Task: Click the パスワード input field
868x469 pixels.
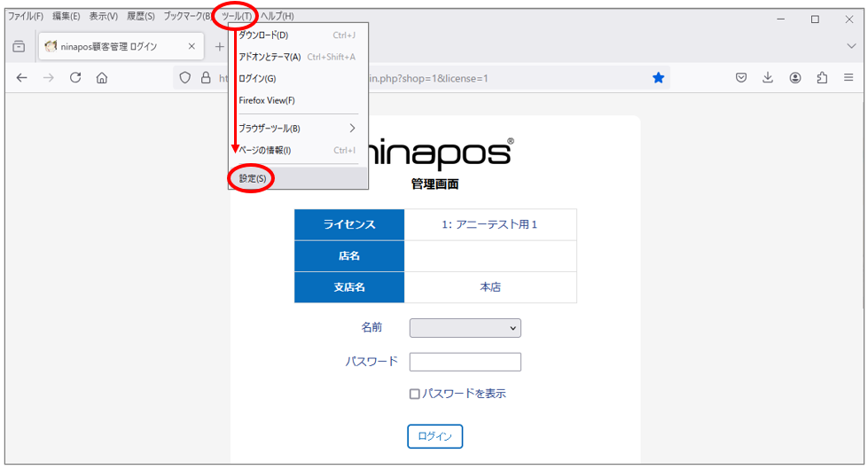Action: (x=465, y=362)
